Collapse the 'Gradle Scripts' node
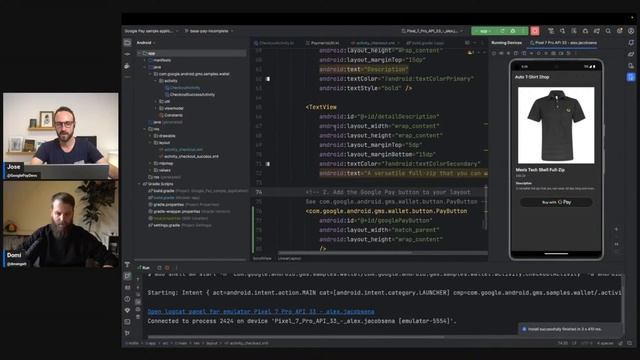Image resolution: width=640 pixels, height=360 pixels. (139, 184)
